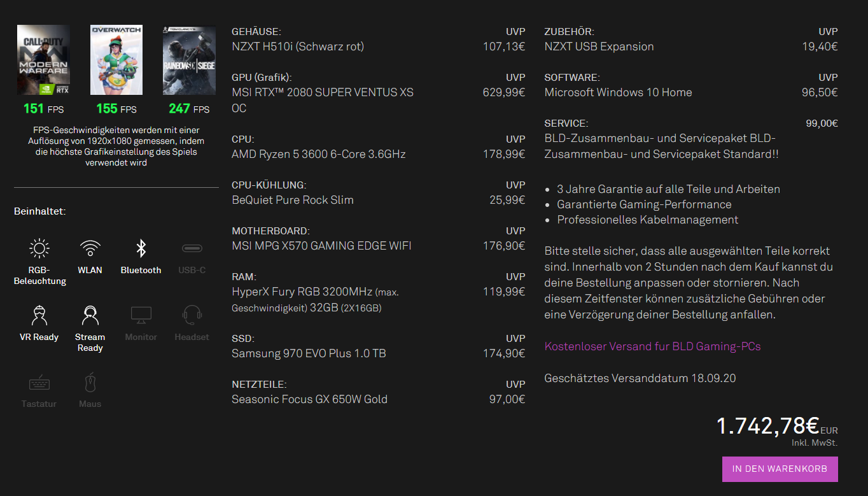This screenshot has width=868, height=496.
Task: Click the NZXT H510i Gehäuse entry
Action: click(x=298, y=46)
